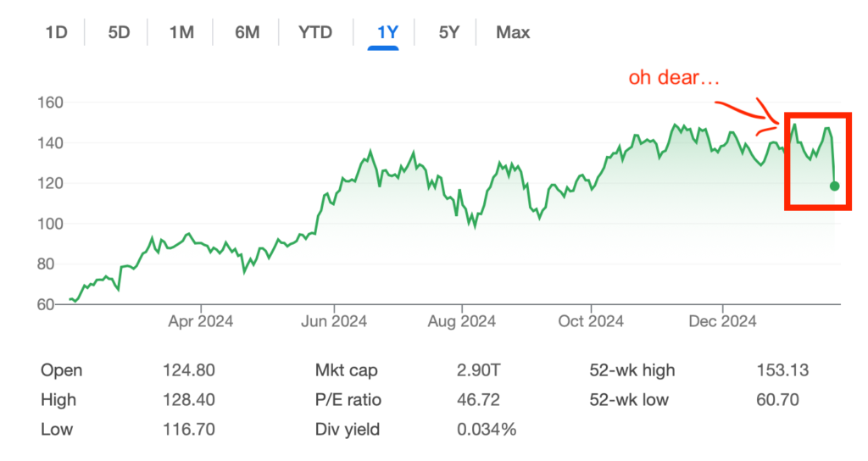Select the YTD range tab
This screenshot has height=461, width=868.
(x=315, y=33)
